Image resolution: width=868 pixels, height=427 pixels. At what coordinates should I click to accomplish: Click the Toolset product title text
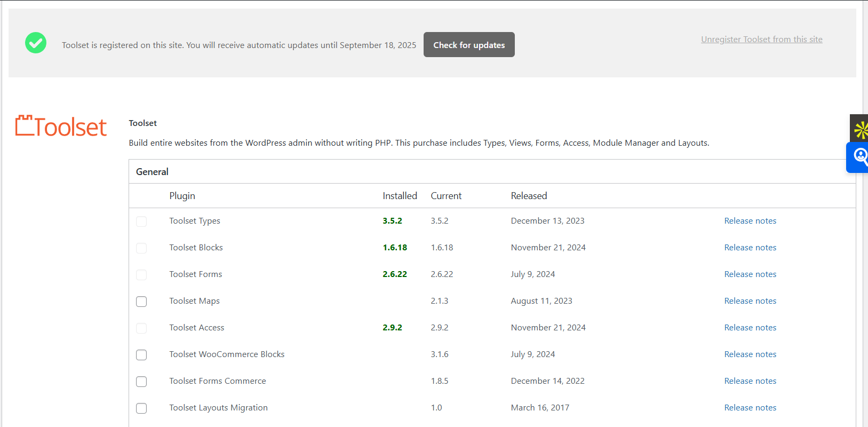pyautogui.click(x=142, y=123)
